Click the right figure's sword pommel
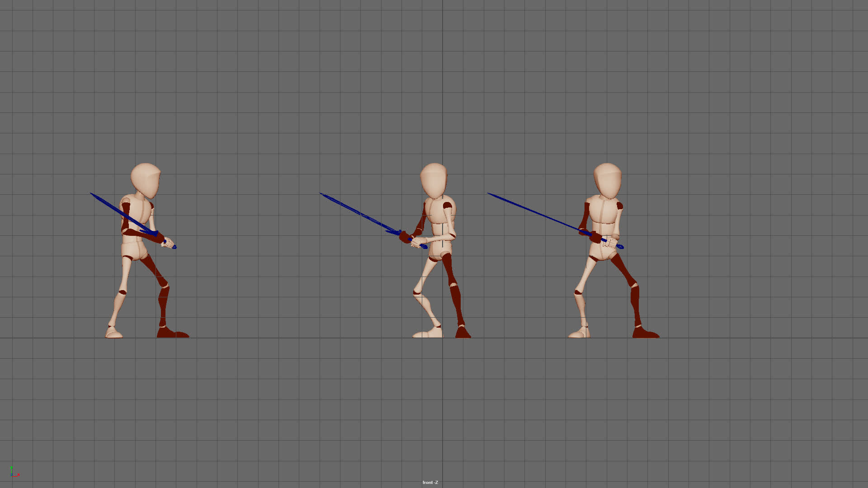 (621, 247)
